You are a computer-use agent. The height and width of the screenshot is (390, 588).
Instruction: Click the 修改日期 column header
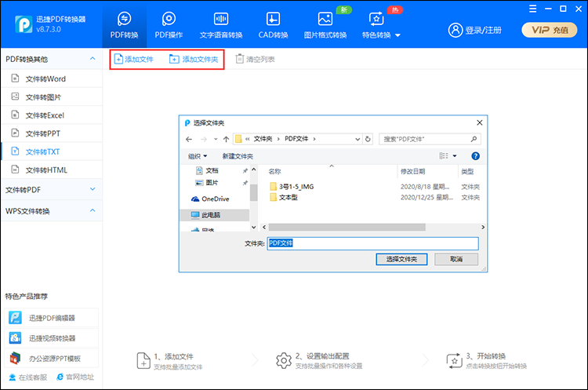[412, 172]
